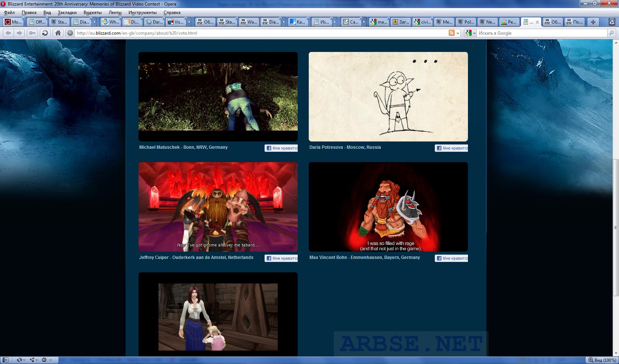Click the Opera Unite icon
This screenshot has width=619, height=364.
coord(32,360)
